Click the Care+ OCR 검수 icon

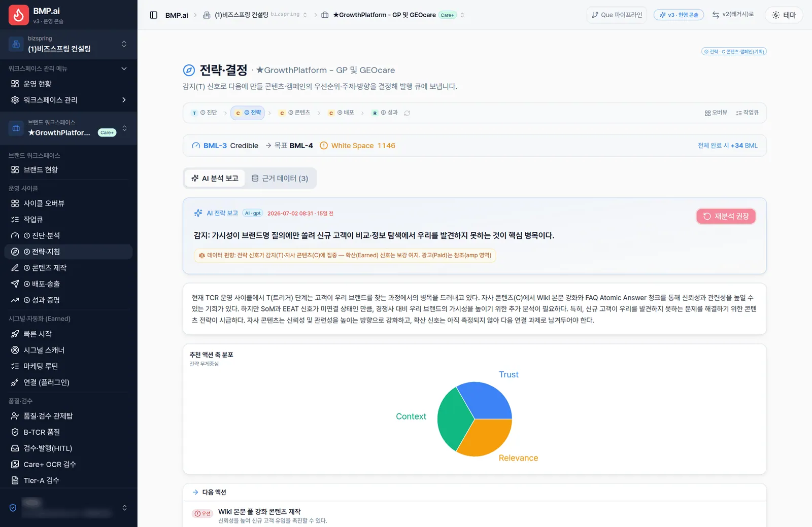click(x=15, y=464)
